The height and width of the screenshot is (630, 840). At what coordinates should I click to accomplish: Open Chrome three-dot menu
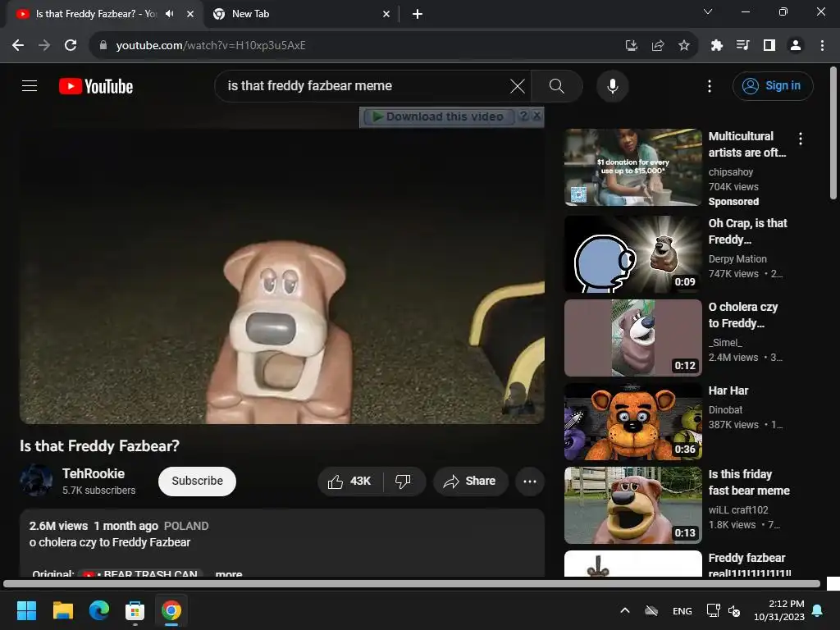coord(822,46)
